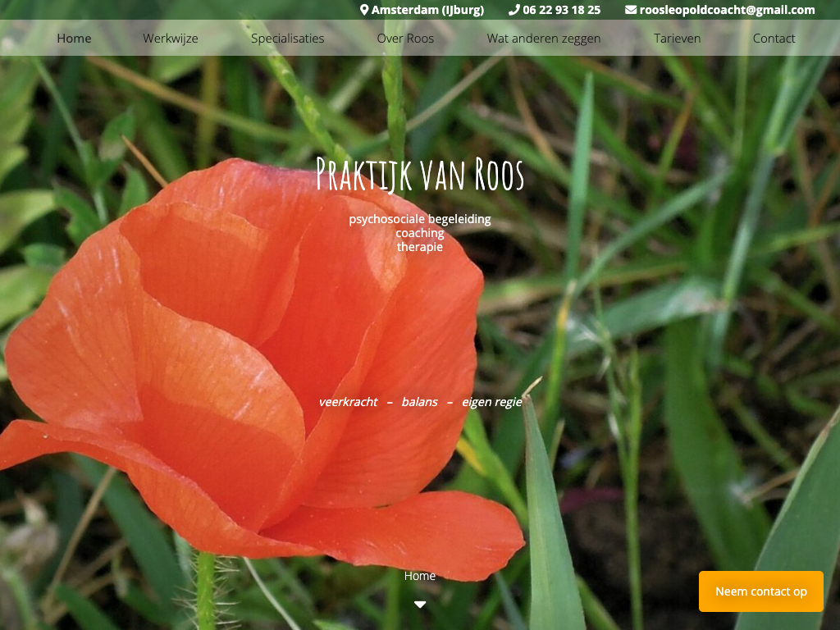Click the envelope email icon
Viewport: 840px width, 630px height.
(630, 10)
